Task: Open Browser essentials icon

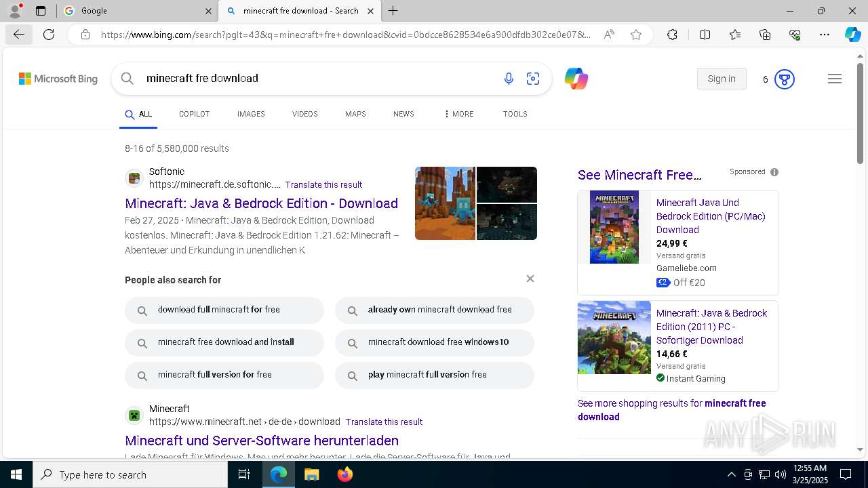Action: pos(795,35)
